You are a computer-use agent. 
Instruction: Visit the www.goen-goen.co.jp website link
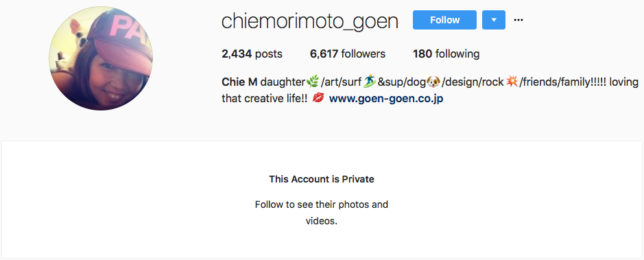pyautogui.click(x=386, y=99)
